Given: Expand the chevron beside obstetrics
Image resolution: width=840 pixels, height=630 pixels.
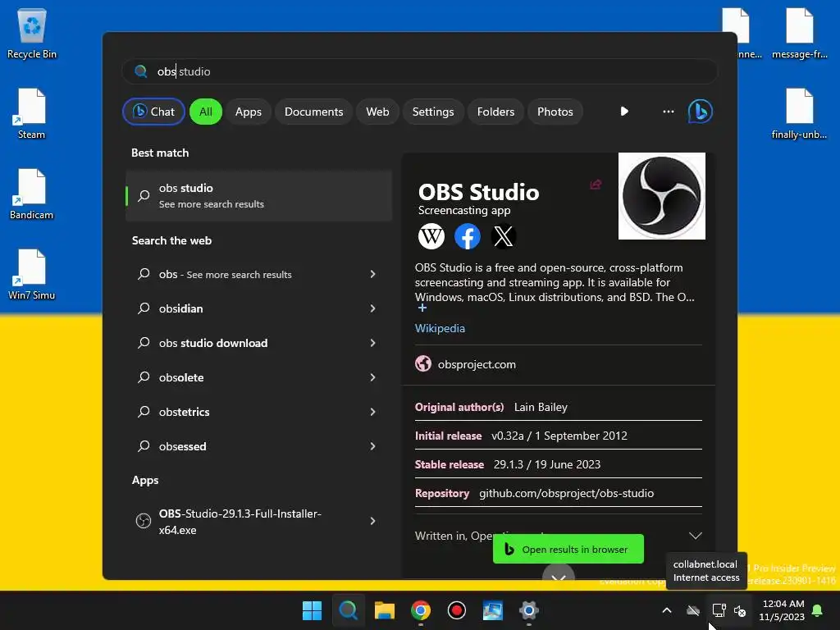Looking at the screenshot, I should [x=373, y=412].
